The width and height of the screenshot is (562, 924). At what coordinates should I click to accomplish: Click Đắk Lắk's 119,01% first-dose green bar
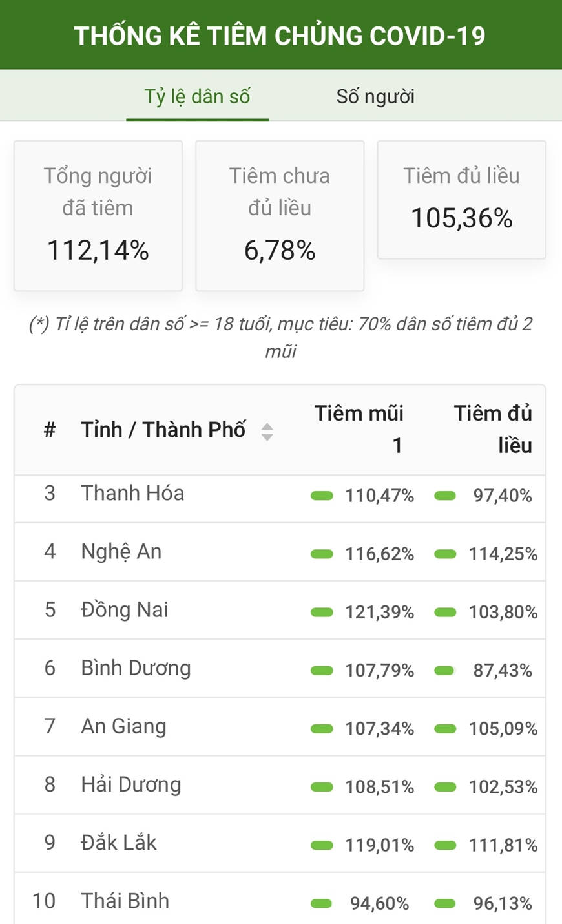coord(322,845)
